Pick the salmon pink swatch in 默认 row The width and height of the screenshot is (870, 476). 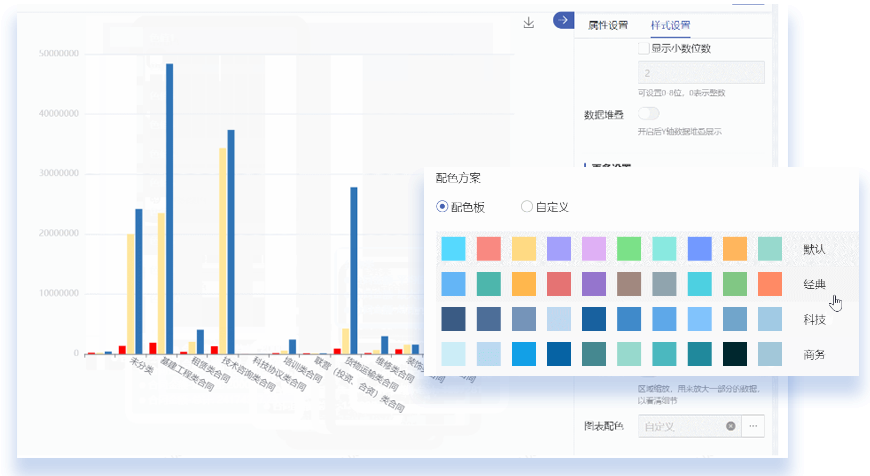pos(488,249)
